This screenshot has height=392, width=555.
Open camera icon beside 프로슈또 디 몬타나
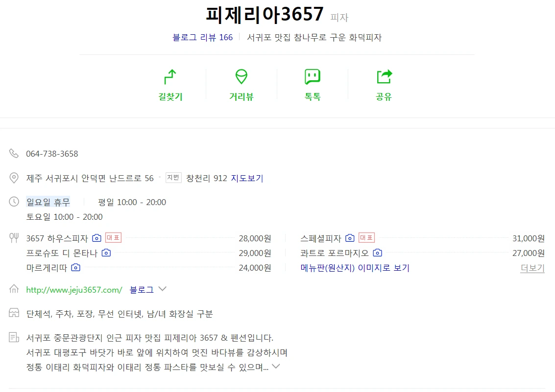106,253
